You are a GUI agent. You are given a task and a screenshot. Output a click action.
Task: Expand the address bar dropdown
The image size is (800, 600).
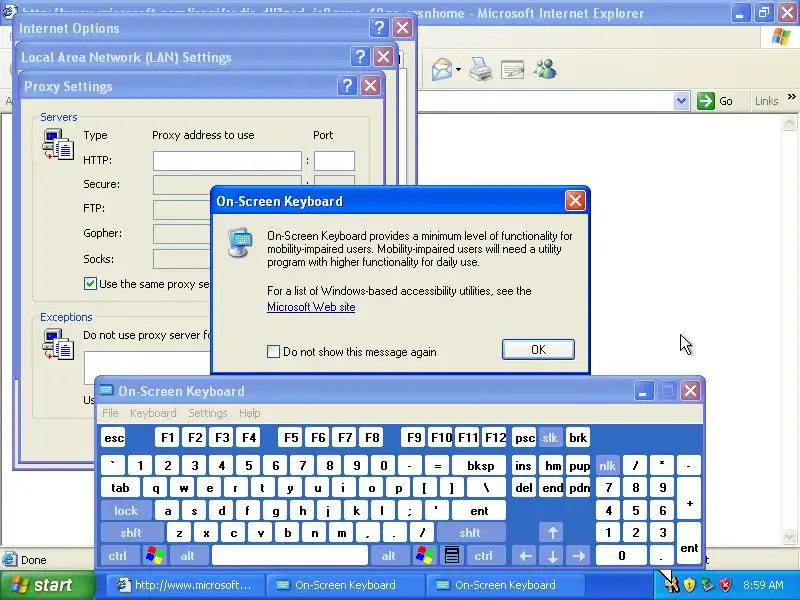tap(681, 101)
